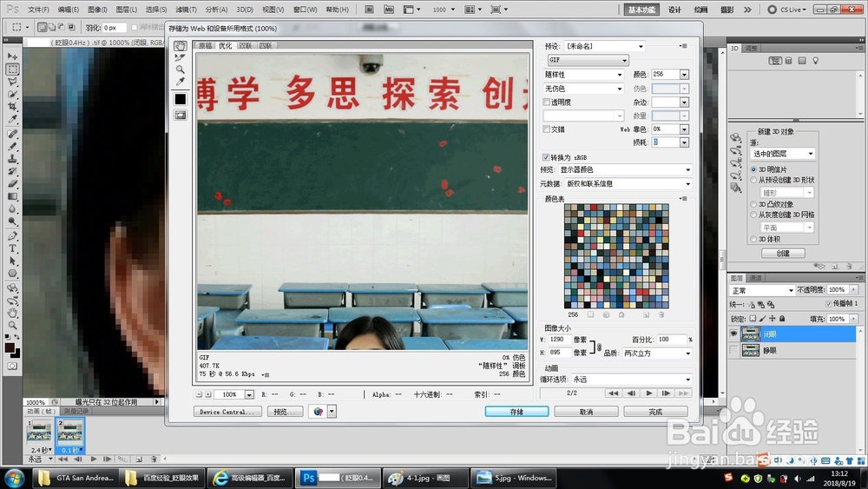Screen dimensions: 868x489
Task: Select the toolbox Zoom tool
Action: [12, 326]
